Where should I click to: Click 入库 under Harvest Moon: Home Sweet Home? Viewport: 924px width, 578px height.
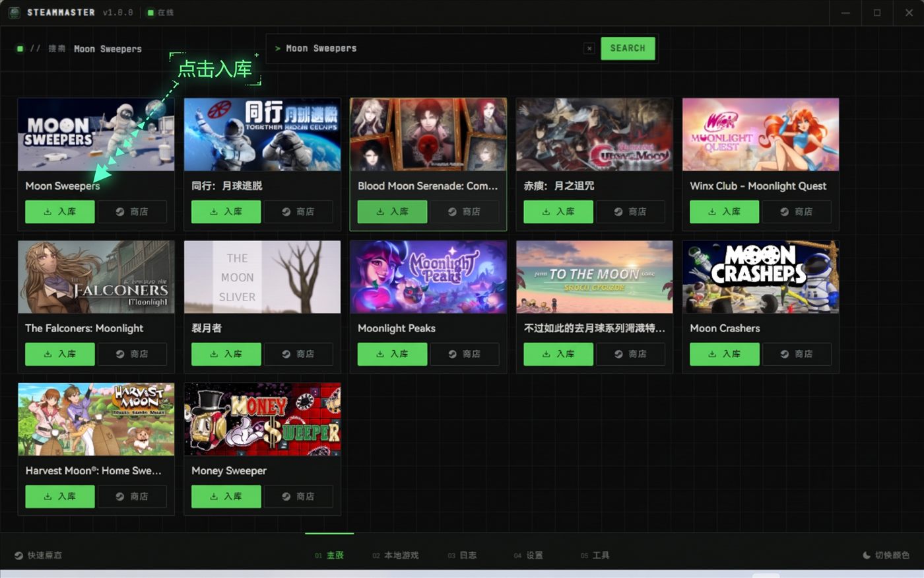(x=60, y=497)
